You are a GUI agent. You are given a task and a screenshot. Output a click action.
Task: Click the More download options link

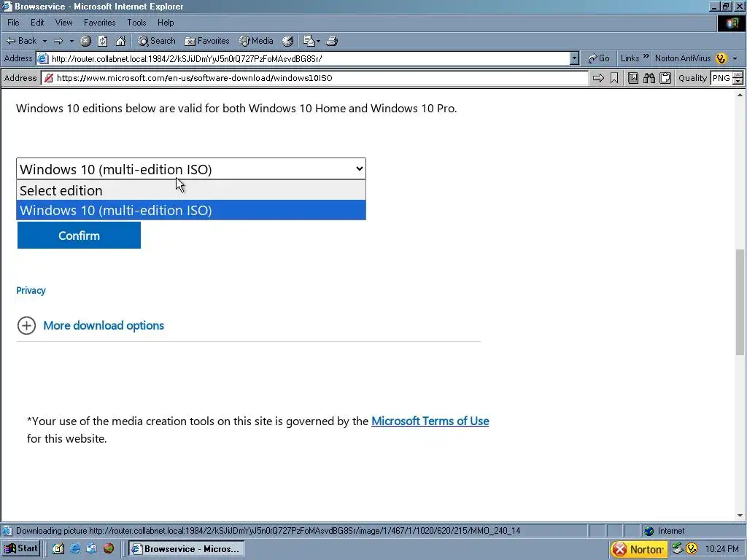coord(104,325)
